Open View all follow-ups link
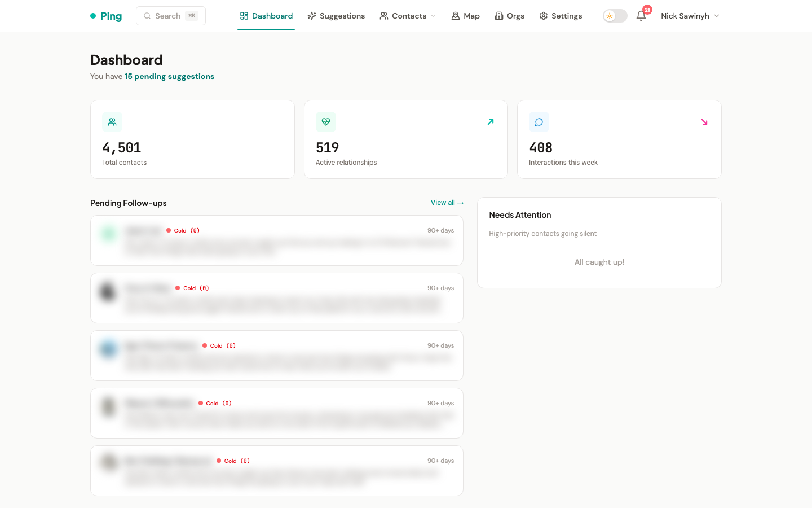The width and height of the screenshot is (812, 508). 447,203
